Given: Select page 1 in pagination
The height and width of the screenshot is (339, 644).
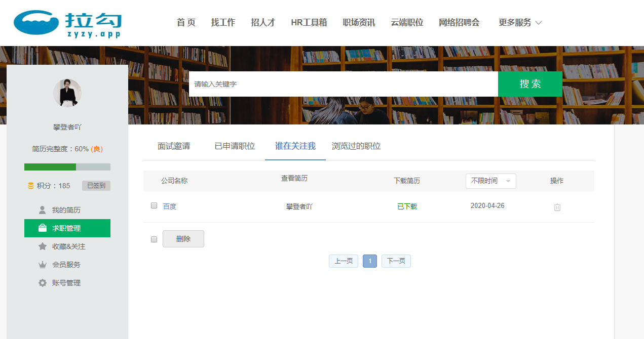Looking at the screenshot, I should tap(370, 261).
